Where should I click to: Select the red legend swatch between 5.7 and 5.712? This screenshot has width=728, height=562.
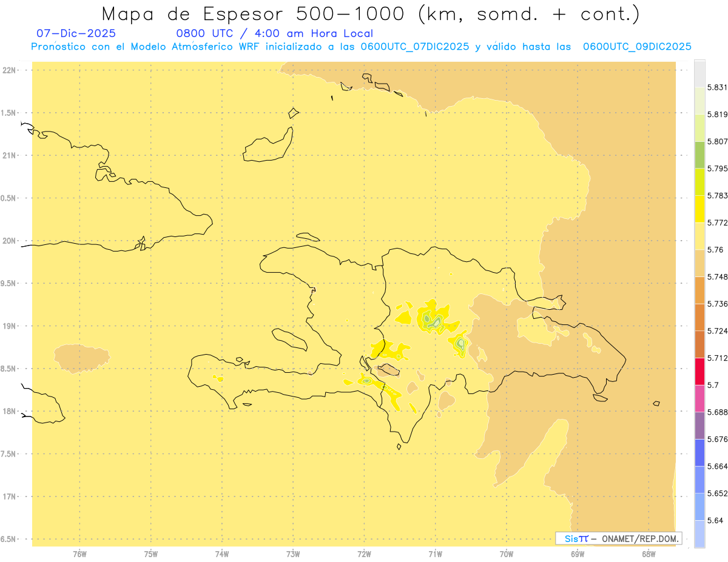click(x=699, y=371)
